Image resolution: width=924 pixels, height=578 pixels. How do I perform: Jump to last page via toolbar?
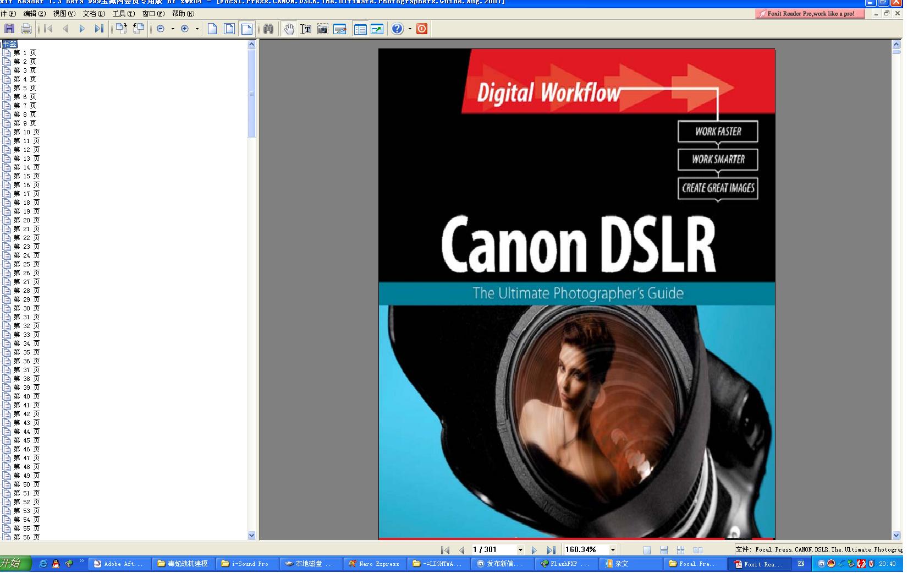99,29
